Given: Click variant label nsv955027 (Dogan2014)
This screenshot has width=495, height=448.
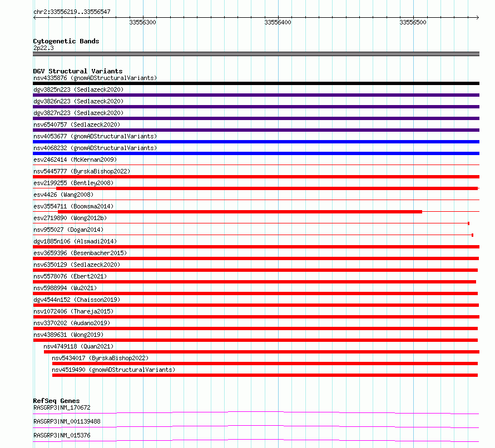Looking at the screenshot, I should (x=68, y=230).
